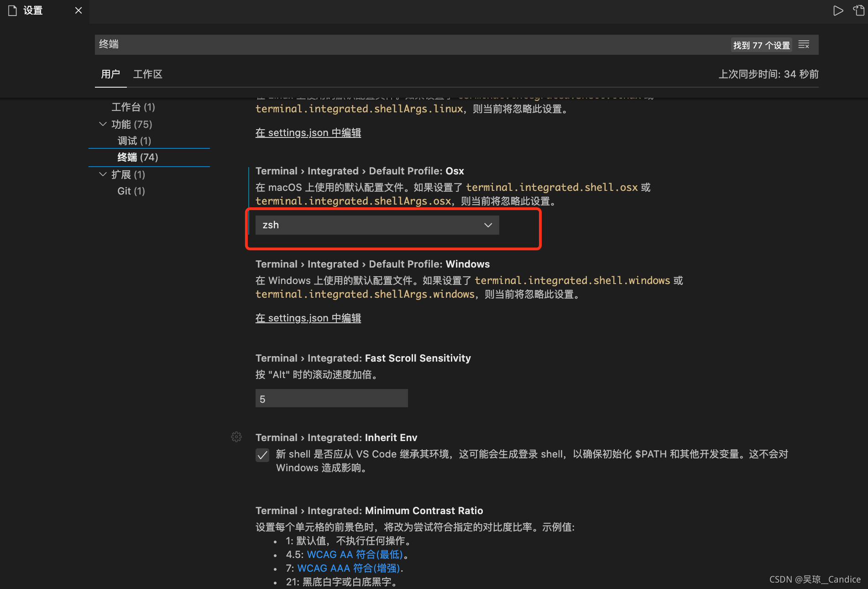The height and width of the screenshot is (589, 868).
Task: Switch to the 工作区 settings tab
Action: [x=148, y=74]
